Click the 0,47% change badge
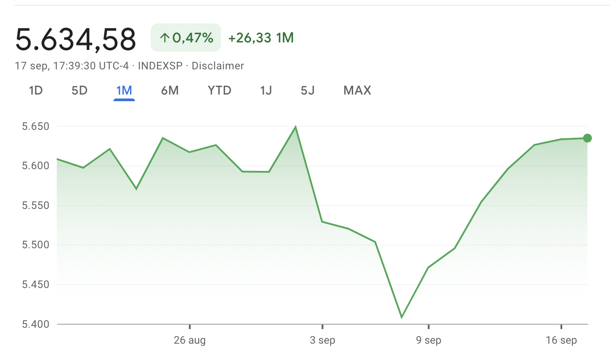The width and height of the screenshot is (610, 364). (186, 38)
